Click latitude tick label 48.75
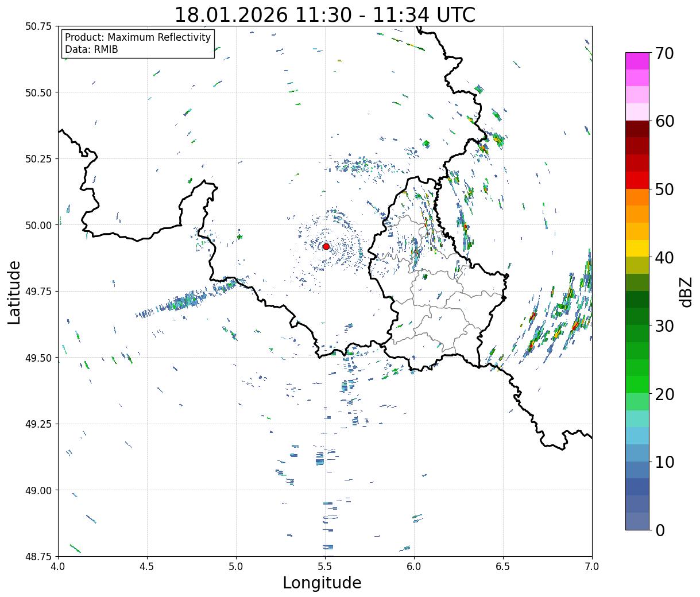The image size is (700, 597). (x=38, y=557)
